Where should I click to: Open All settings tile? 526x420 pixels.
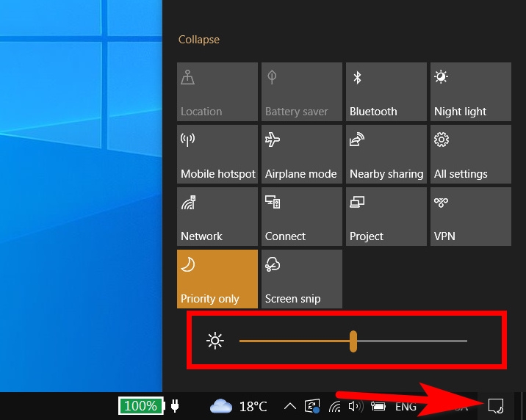[x=471, y=154]
